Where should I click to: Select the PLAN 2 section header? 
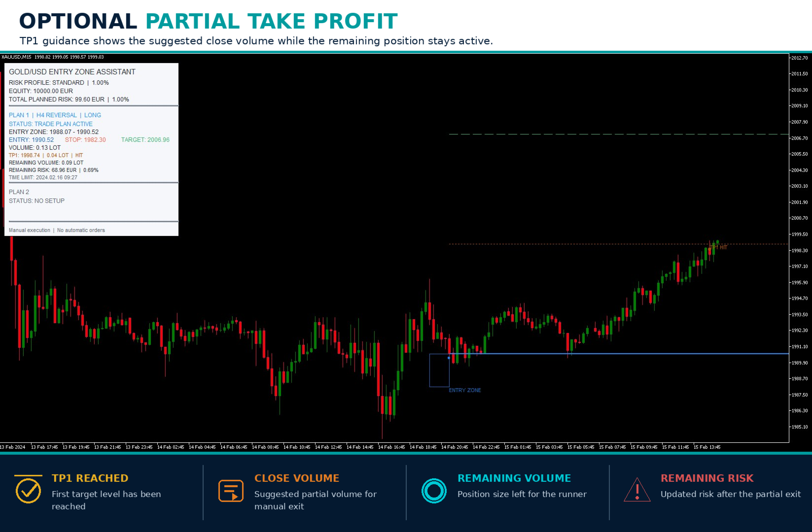click(x=19, y=192)
